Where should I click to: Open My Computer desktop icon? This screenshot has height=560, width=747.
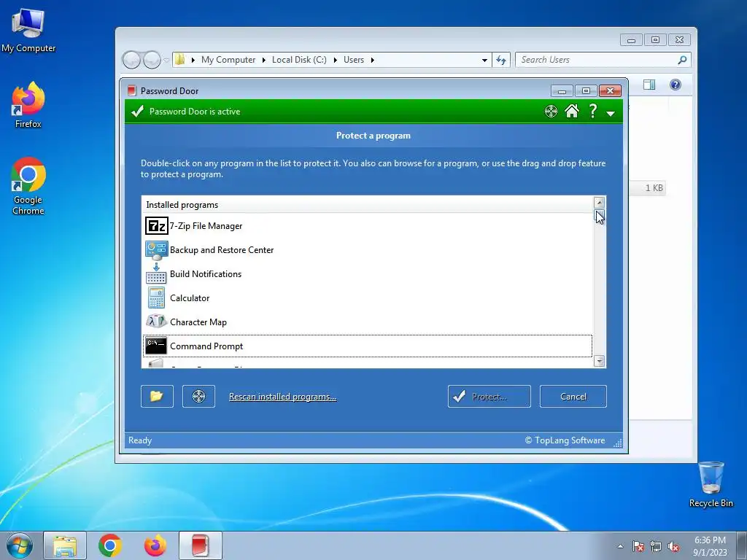click(28, 30)
